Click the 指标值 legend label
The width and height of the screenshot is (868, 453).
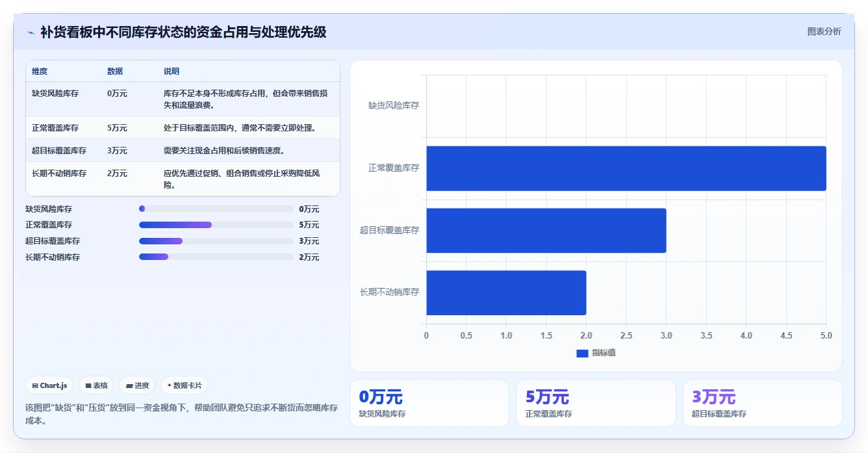(x=604, y=353)
